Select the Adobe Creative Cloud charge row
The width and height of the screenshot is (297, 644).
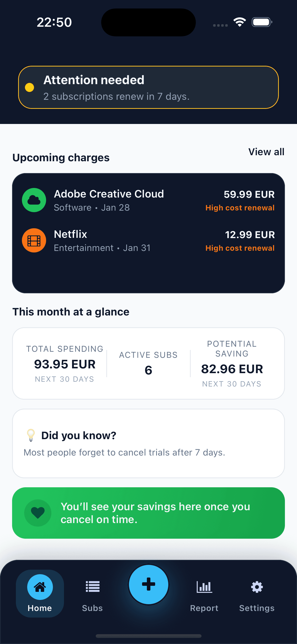click(148, 201)
